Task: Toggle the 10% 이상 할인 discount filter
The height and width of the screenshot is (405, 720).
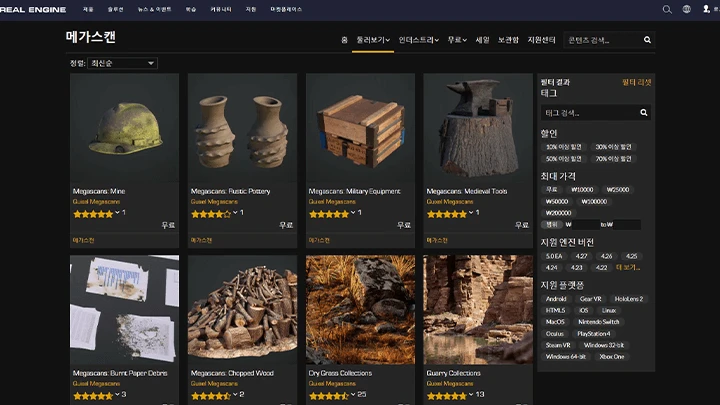Action: (x=563, y=147)
